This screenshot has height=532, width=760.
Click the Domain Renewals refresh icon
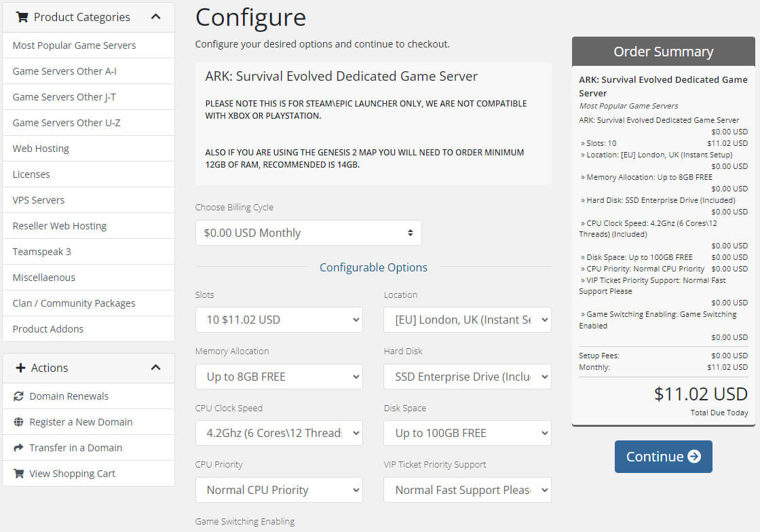pos(18,396)
